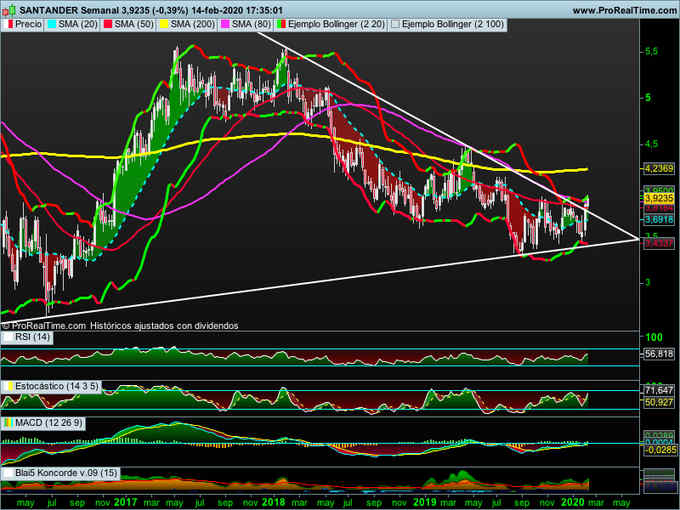Click the cyan SMA (20) color swatch
Viewport: 680px width, 510px height.
click(52, 25)
